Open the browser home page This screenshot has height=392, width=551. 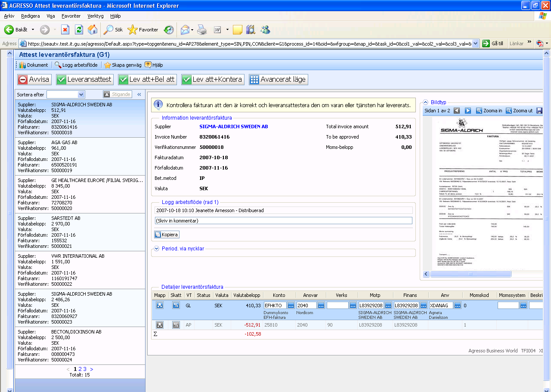(x=93, y=30)
